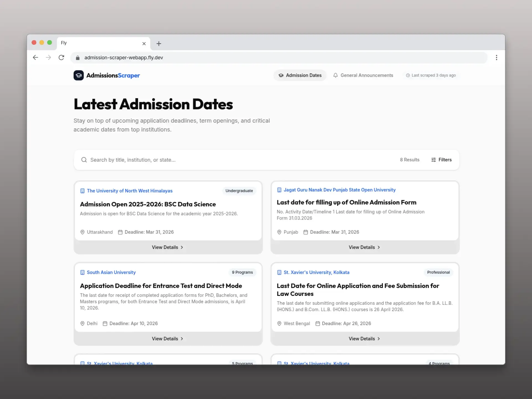Click Uttarakhand location pin icon
The width and height of the screenshot is (532, 399).
point(82,232)
